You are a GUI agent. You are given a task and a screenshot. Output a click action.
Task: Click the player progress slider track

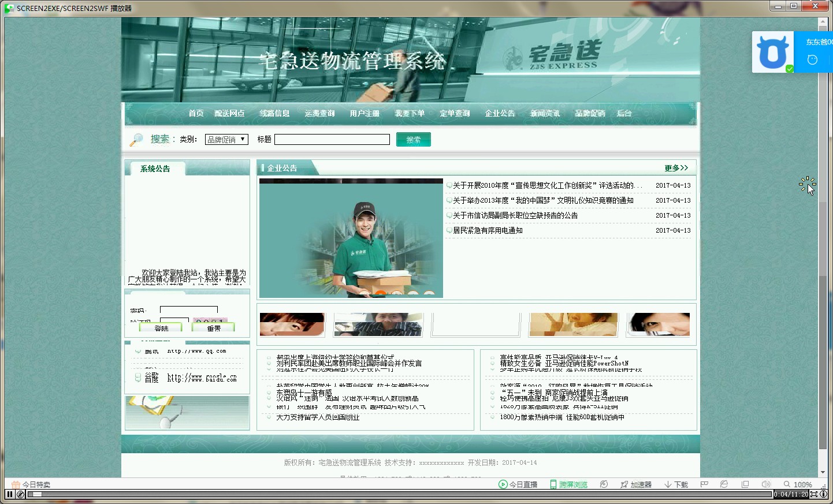click(x=400, y=494)
